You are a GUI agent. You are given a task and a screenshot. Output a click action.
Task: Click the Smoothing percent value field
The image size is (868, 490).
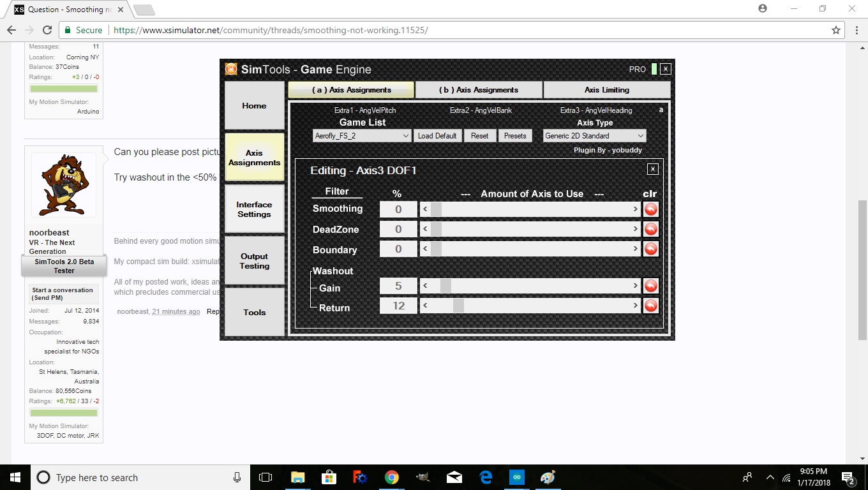[x=398, y=209]
